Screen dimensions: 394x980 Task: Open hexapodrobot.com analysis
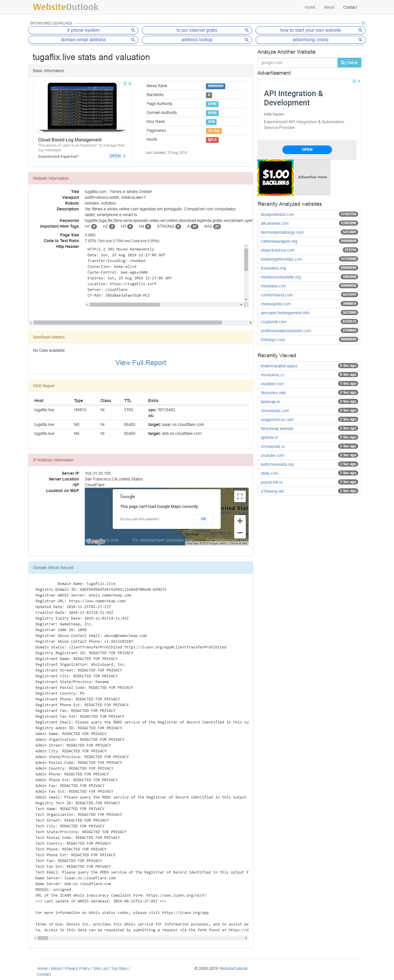tap(277, 215)
